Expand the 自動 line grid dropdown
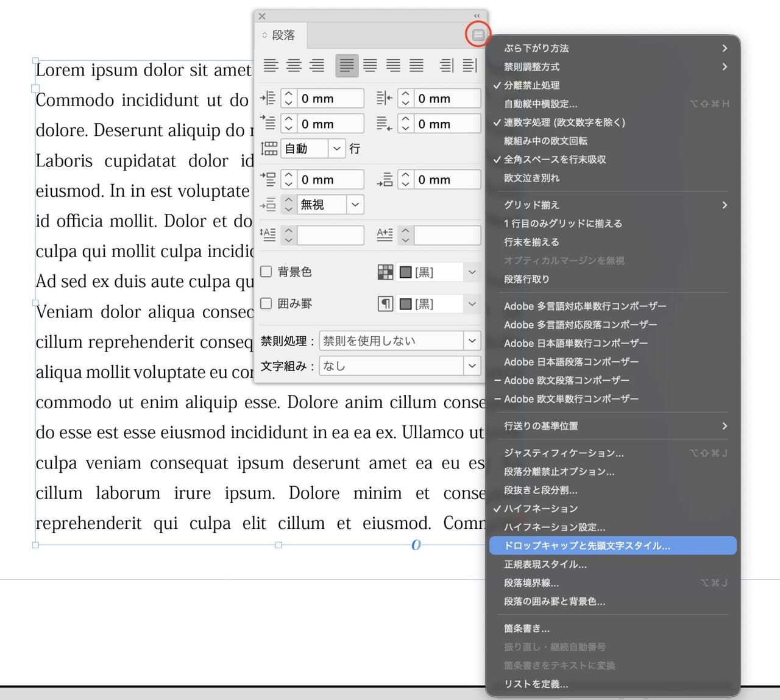 337,148
